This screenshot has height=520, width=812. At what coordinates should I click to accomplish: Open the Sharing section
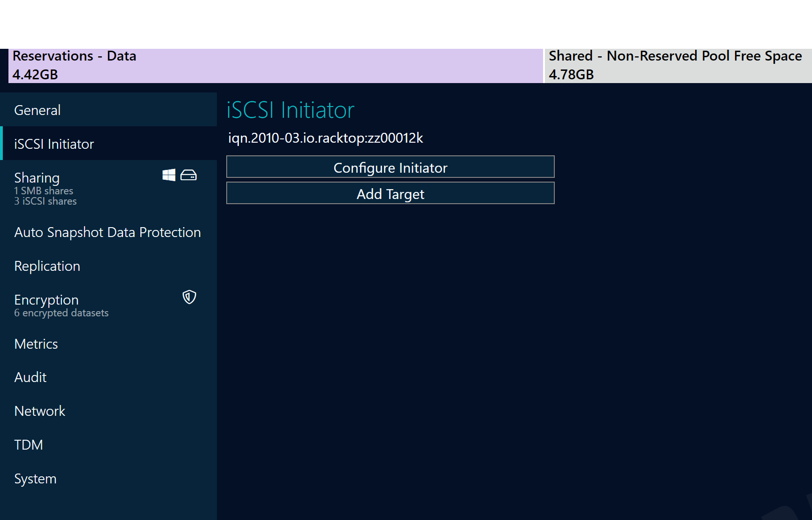click(37, 177)
